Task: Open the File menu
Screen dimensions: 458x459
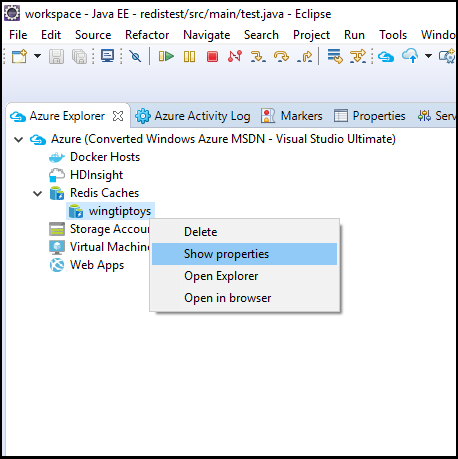Action: 18,35
